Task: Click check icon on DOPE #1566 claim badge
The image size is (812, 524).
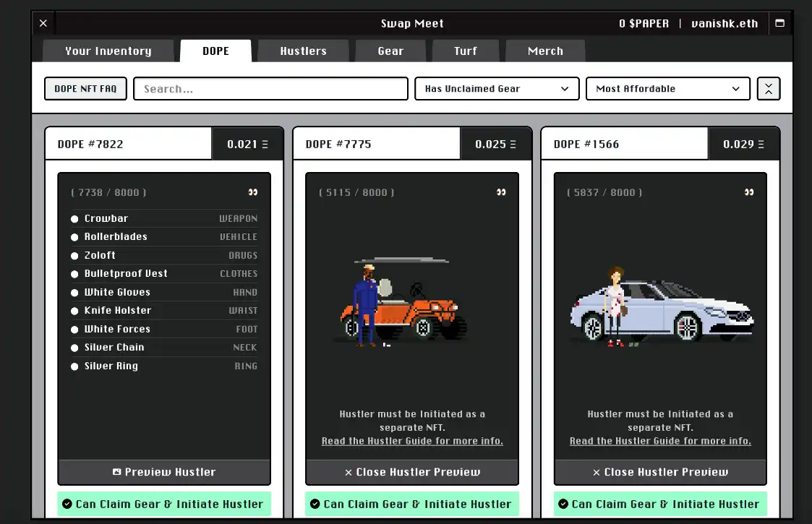Action: pyautogui.click(x=563, y=504)
